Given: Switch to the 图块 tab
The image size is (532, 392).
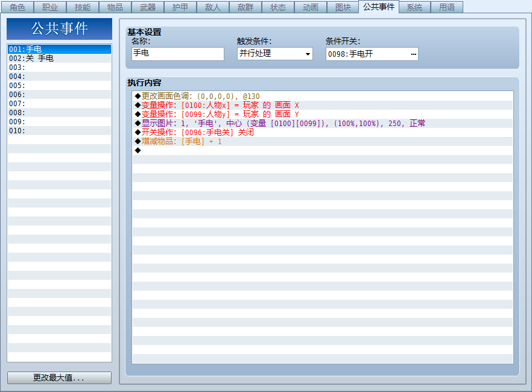Looking at the screenshot, I should coord(343,7).
